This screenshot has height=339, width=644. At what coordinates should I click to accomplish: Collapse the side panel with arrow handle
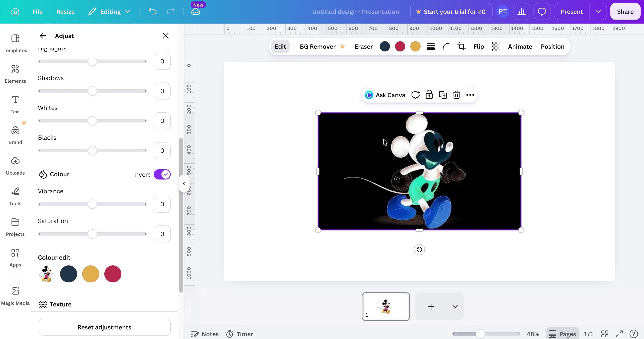184,184
